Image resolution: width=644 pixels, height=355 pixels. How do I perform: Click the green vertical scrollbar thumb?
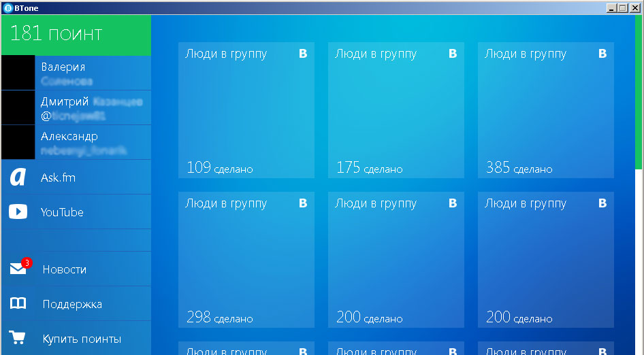[x=639, y=92]
